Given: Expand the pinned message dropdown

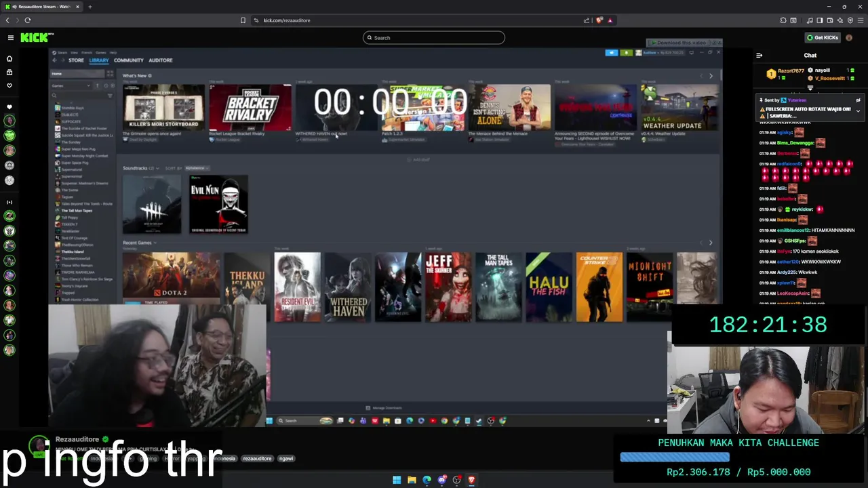Looking at the screenshot, I should (858, 110).
